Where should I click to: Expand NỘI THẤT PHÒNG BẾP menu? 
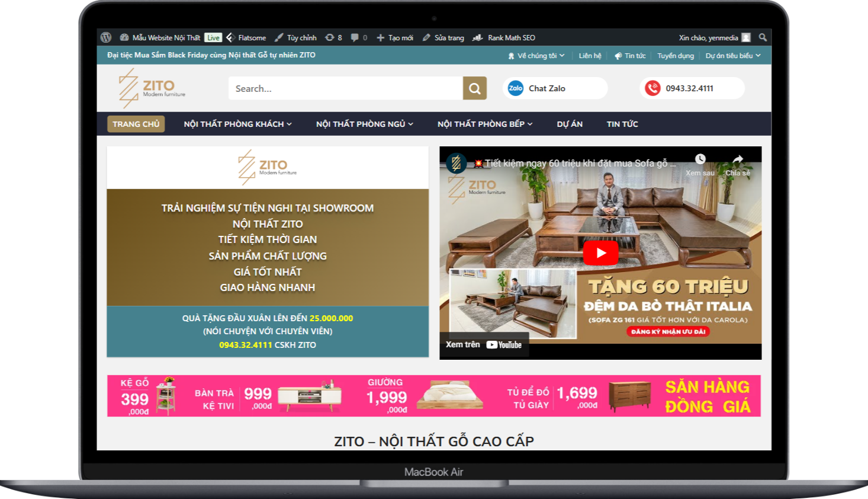[x=486, y=124]
